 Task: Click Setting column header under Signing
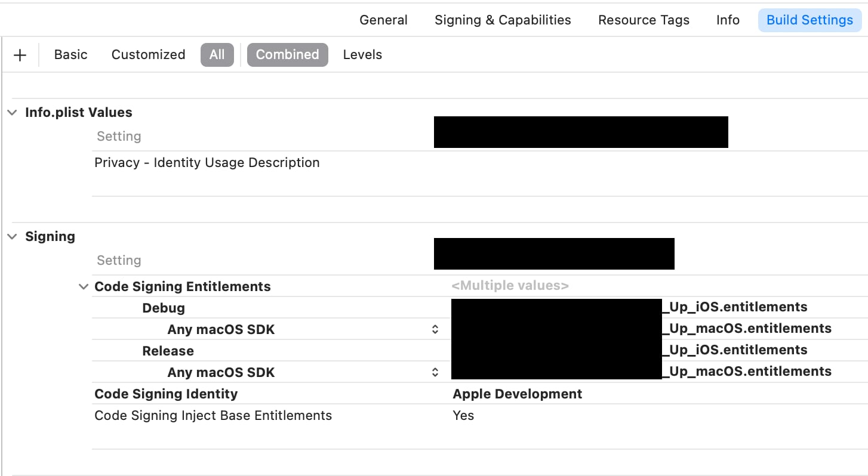(119, 261)
